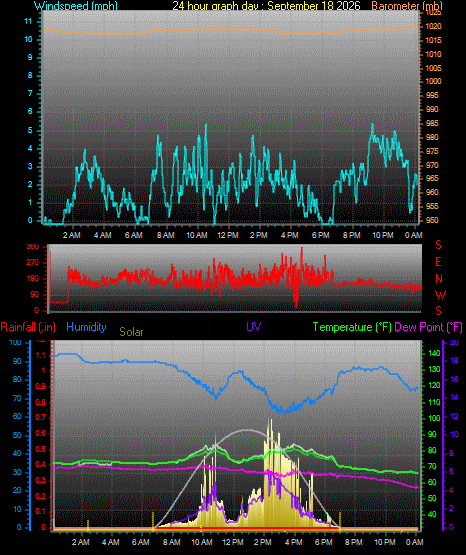Screen dimensions: 466x555
Task: Click 2 PM tick on bottom graph
Action: coord(263,542)
